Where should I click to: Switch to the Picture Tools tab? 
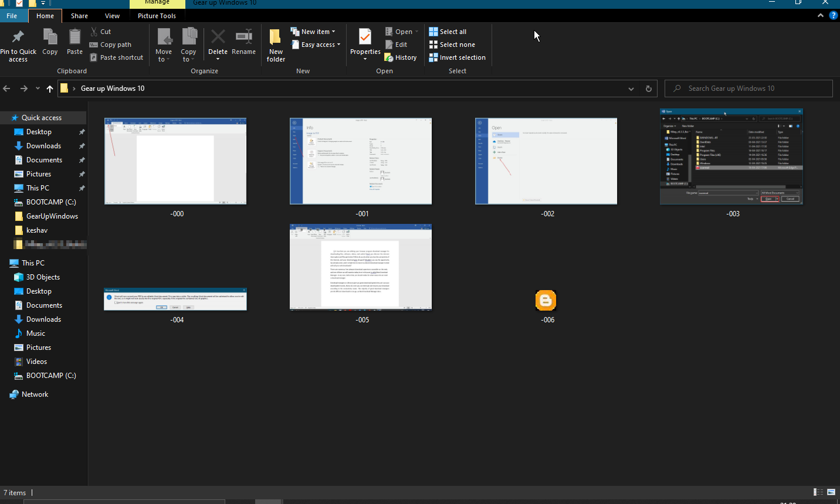pyautogui.click(x=157, y=16)
